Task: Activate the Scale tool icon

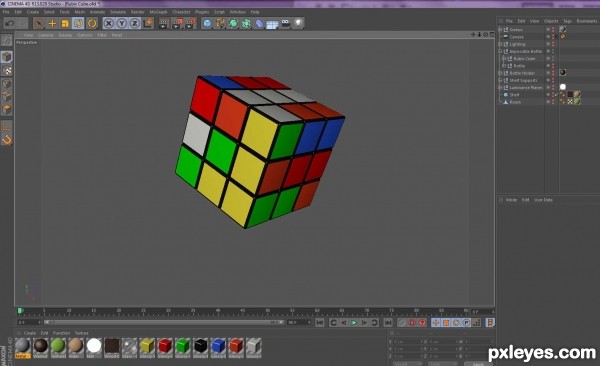Action: click(65, 23)
